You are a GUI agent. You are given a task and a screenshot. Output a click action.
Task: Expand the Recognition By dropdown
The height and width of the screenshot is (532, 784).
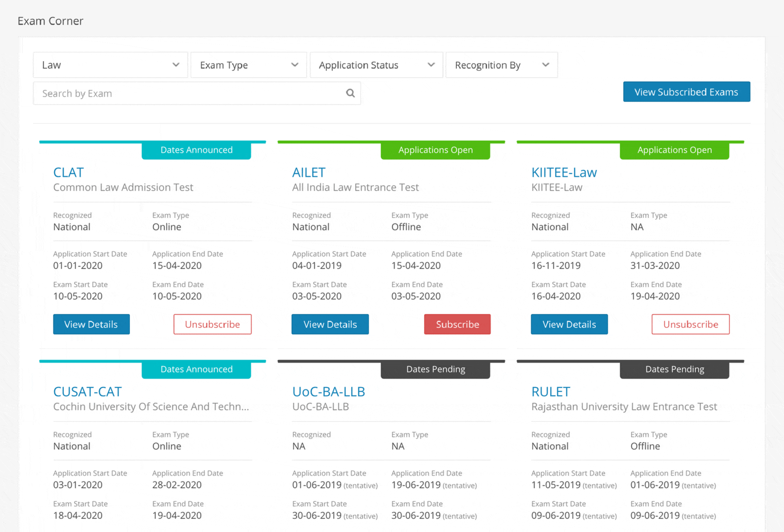pyautogui.click(x=501, y=65)
